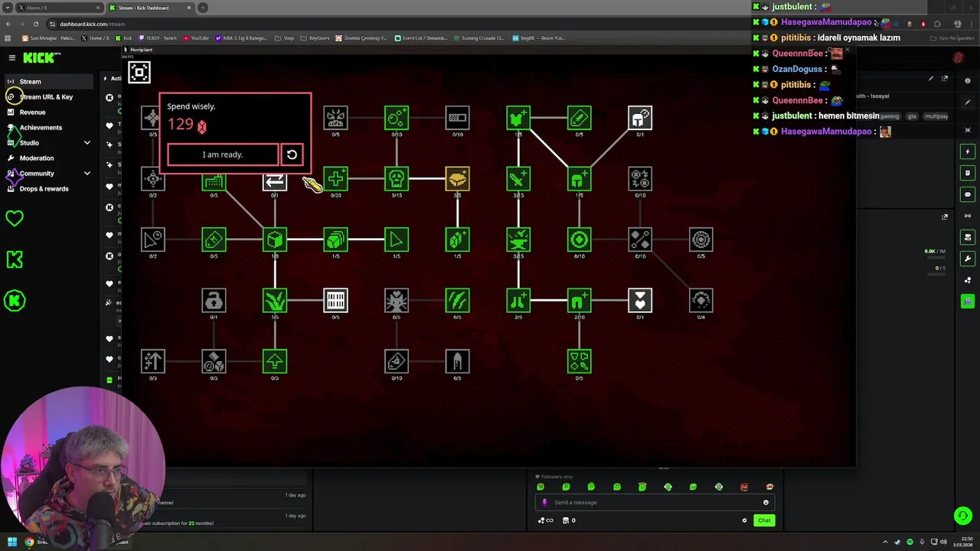Click the white focus-square icon top-left of game
The width and height of the screenshot is (980, 551).
(x=139, y=73)
